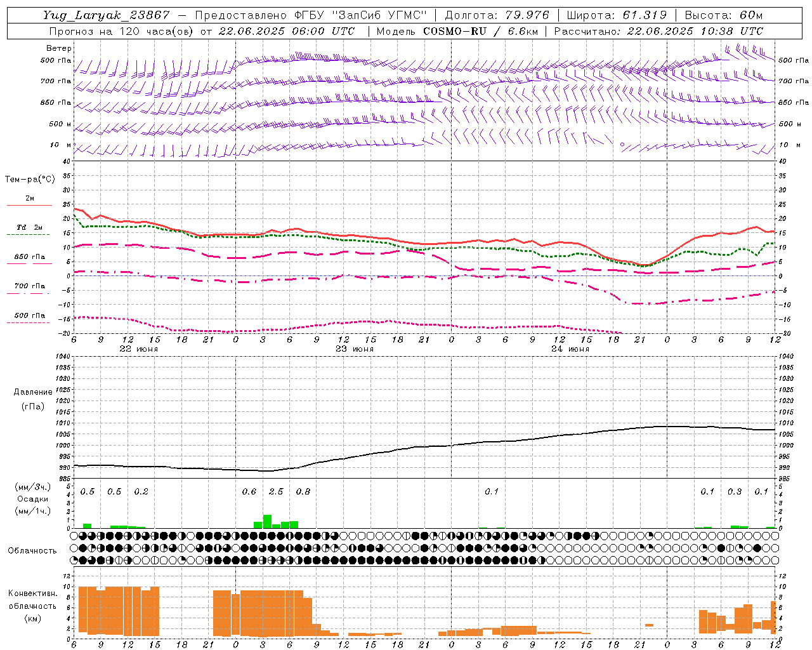Screen dimensions: 812x650
Task: Click the calculation time "Рассчитано: 22.06.2025 10:38 UTC"
Action: 658,31
